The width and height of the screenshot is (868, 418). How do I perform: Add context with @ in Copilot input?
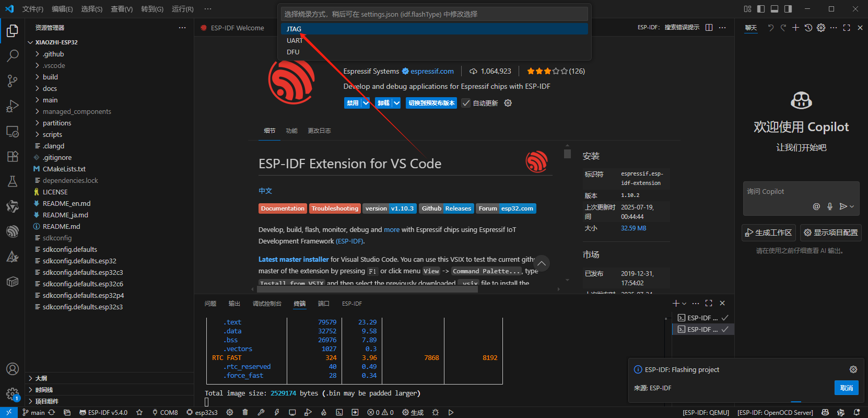pos(816,206)
